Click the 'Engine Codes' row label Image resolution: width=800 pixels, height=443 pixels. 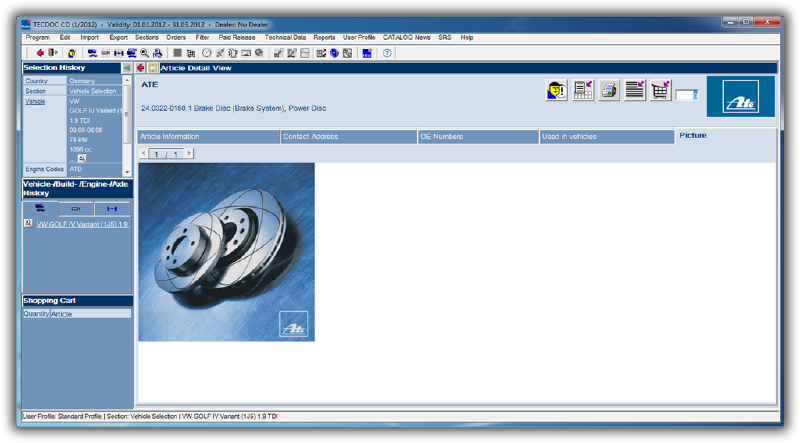(44, 169)
